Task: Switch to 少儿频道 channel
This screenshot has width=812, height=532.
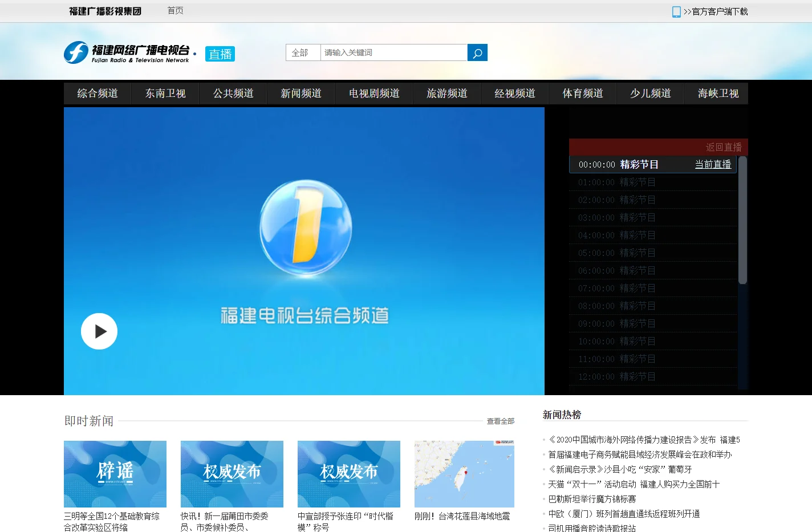Action: coord(651,94)
